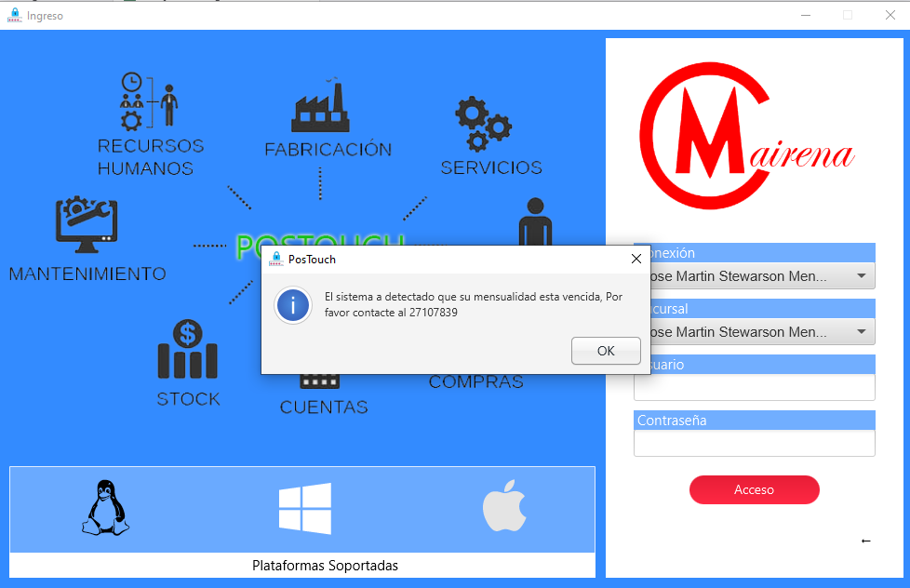
Task: Click the Compras label
Action: coord(475,382)
